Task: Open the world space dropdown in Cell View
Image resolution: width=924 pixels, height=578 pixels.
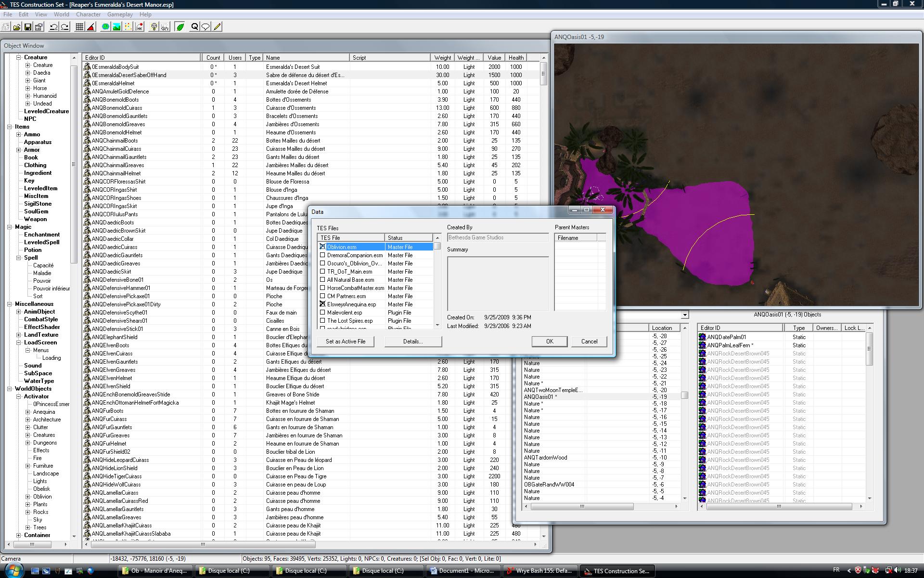Action: click(x=684, y=315)
